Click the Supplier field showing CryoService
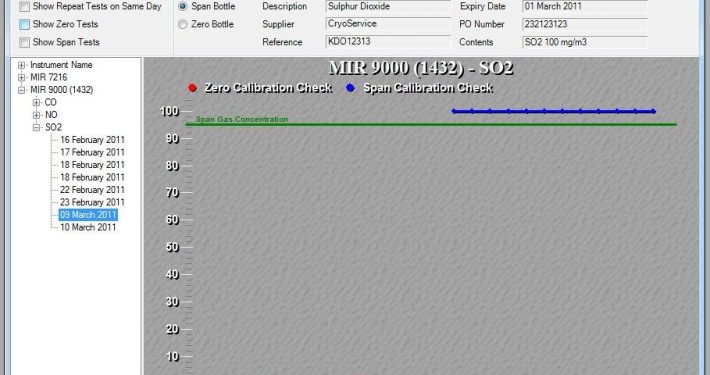The height and width of the screenshot is (375, 710). point(388,24)
